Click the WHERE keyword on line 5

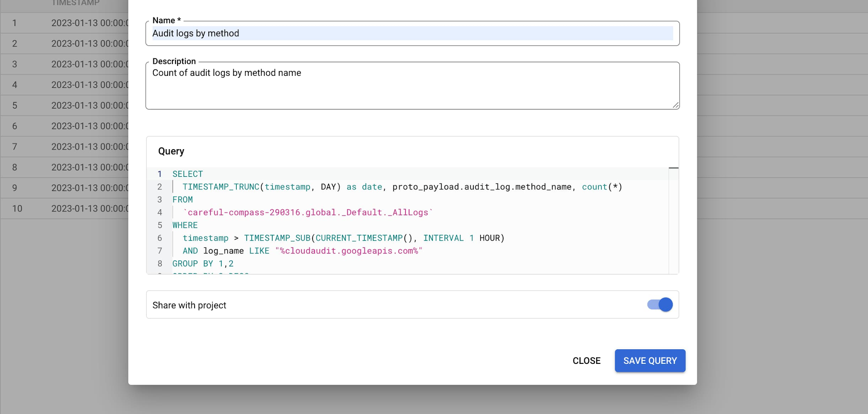(x=185, y=225)
